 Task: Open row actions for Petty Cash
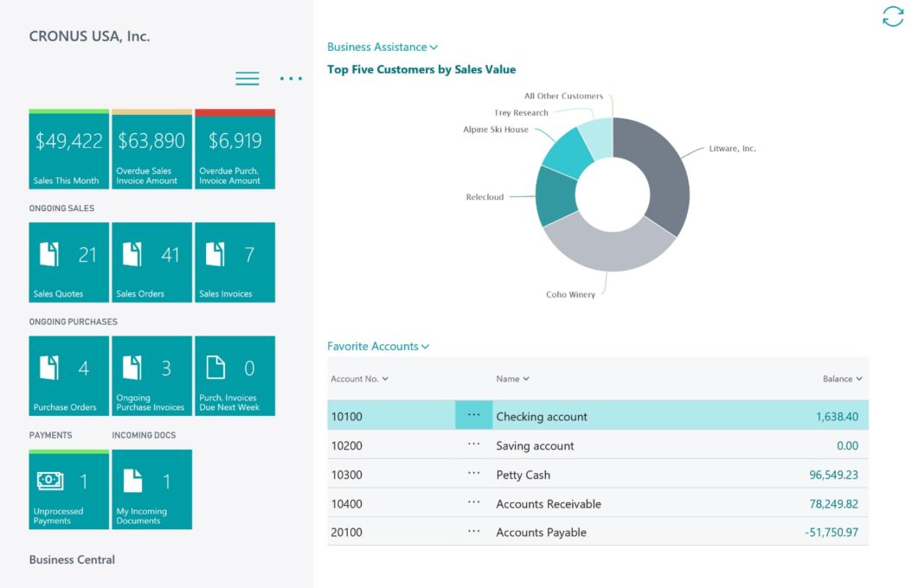[x=474, y=474]
